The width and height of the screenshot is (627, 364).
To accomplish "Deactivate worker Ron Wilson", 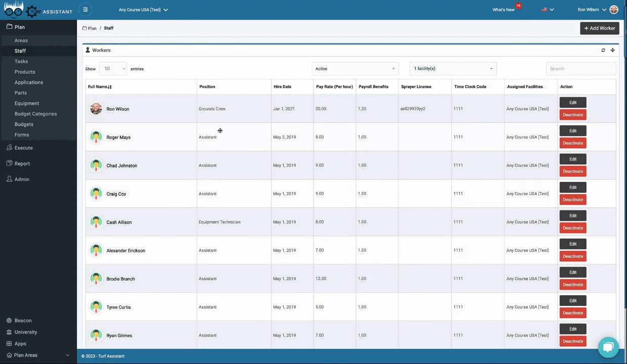I will (572, 115).
